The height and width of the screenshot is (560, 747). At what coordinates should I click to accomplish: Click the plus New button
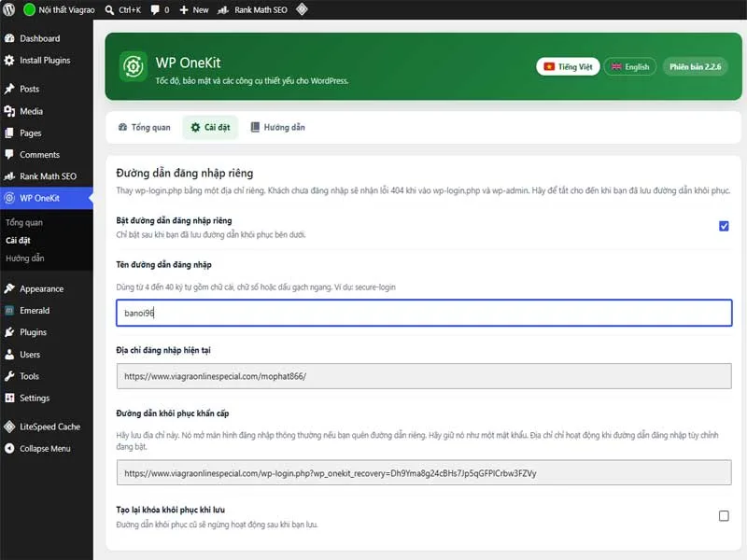tap(194, 9)
